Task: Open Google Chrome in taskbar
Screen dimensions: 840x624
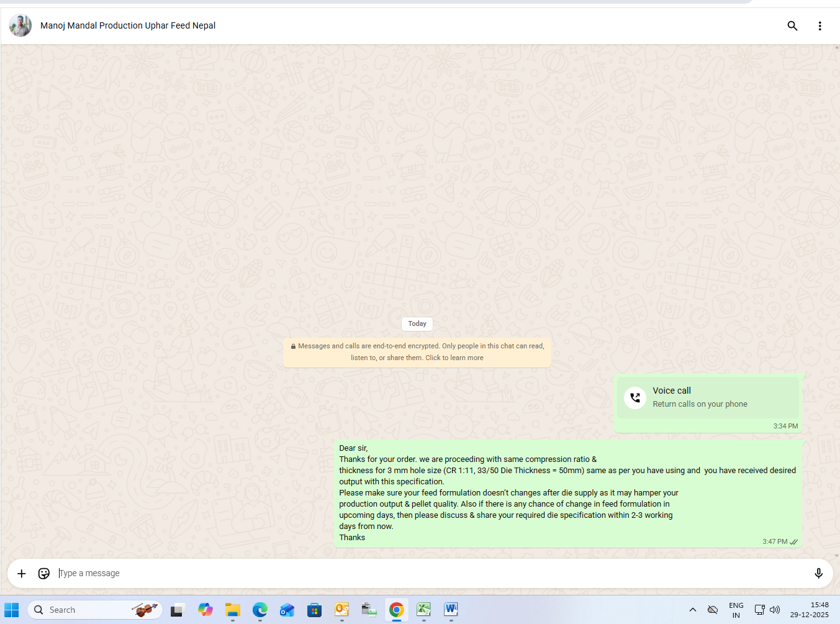Action: [x=396, y=610]
